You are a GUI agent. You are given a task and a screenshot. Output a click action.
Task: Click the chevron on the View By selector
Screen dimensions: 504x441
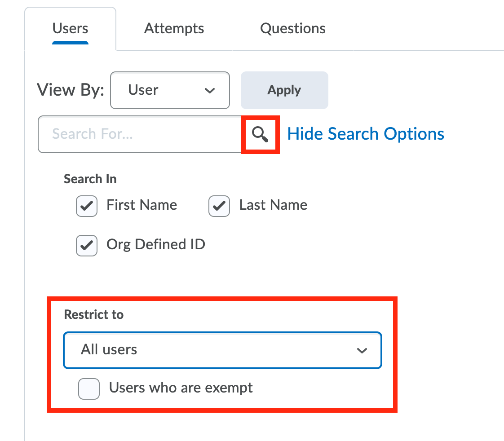coord(209,90)
